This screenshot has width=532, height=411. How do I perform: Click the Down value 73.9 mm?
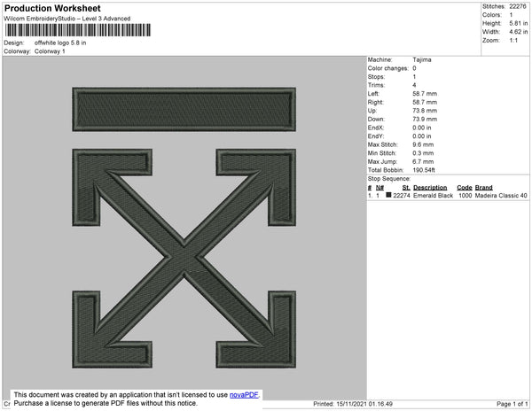(425, 119)
